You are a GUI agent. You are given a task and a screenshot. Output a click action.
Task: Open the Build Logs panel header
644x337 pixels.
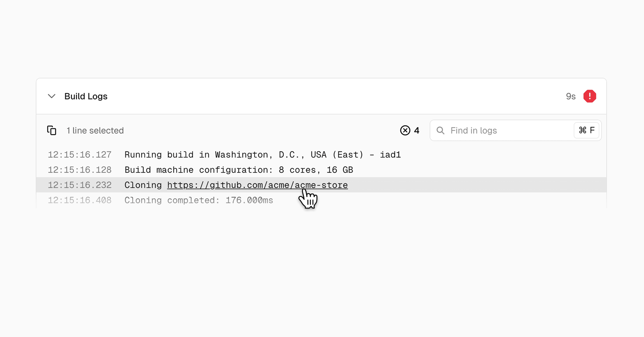[x=86, y=96]
